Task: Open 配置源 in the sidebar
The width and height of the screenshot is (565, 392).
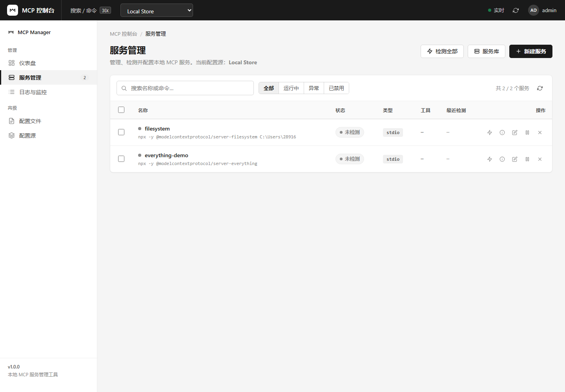Action: pyautogui.click(x=48, y=136)
